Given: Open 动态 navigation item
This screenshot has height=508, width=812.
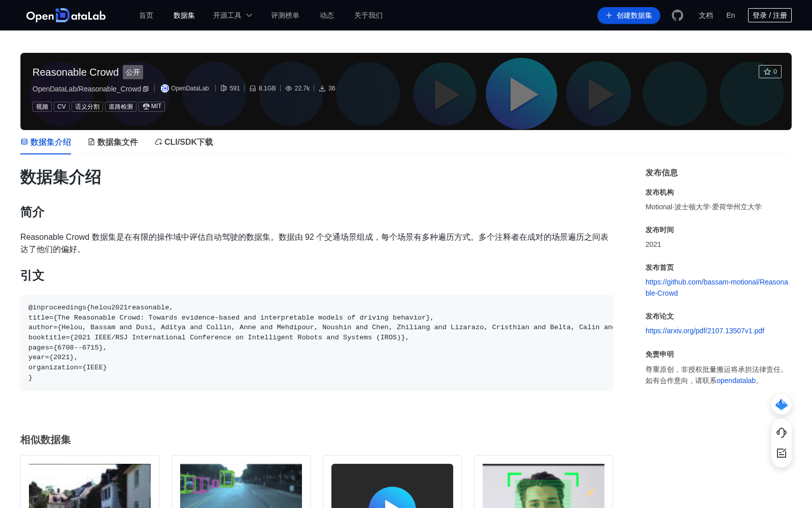Looking at the screenshot, I should click(x=327, y=15).
